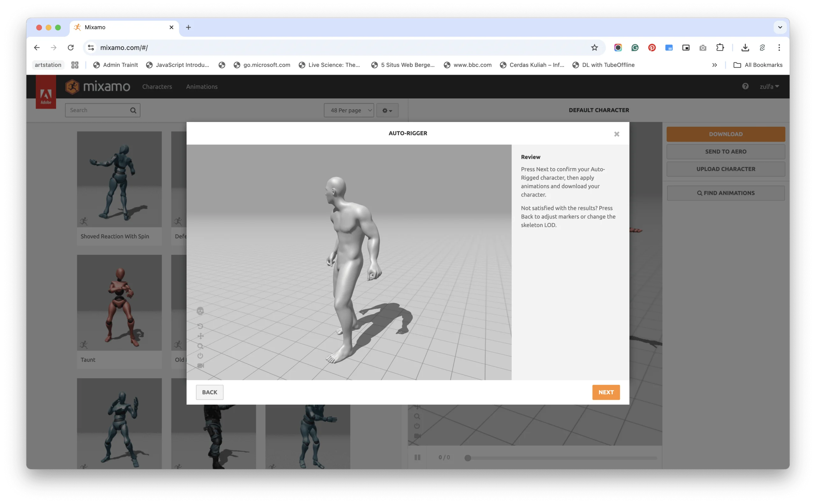Close the Auto-Rigger dialog
The width and height of the screenshot is (816, 504).
point(616,134)
